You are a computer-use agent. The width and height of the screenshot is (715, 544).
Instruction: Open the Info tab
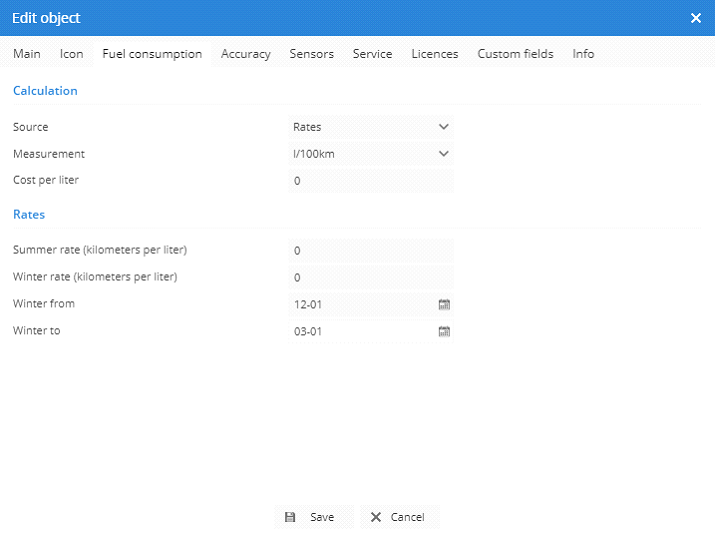coord(583,54)
